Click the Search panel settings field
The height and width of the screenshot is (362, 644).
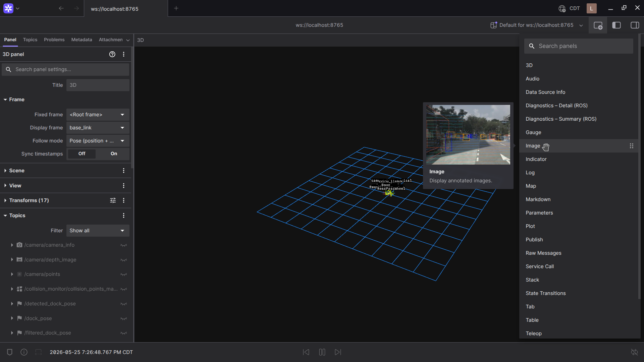tap(65, 69)
